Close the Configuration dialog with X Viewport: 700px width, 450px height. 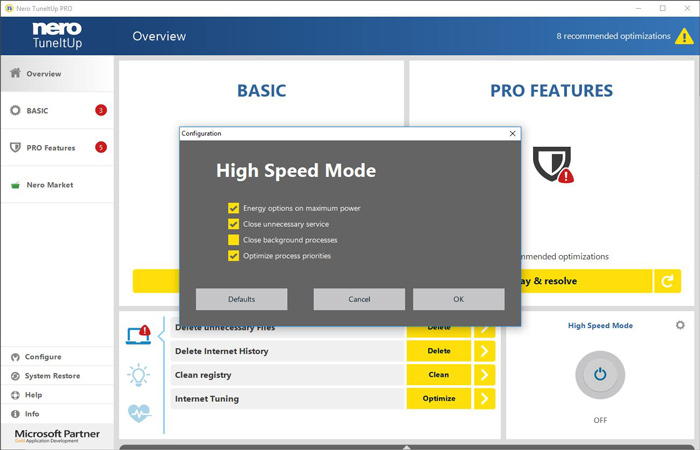(x=512, y=133)
